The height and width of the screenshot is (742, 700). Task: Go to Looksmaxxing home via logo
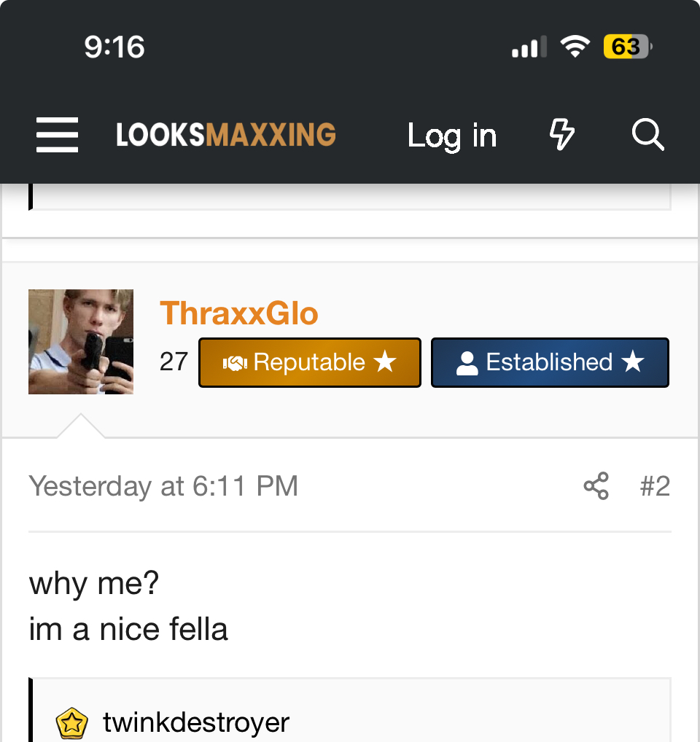tap(226, 135)
